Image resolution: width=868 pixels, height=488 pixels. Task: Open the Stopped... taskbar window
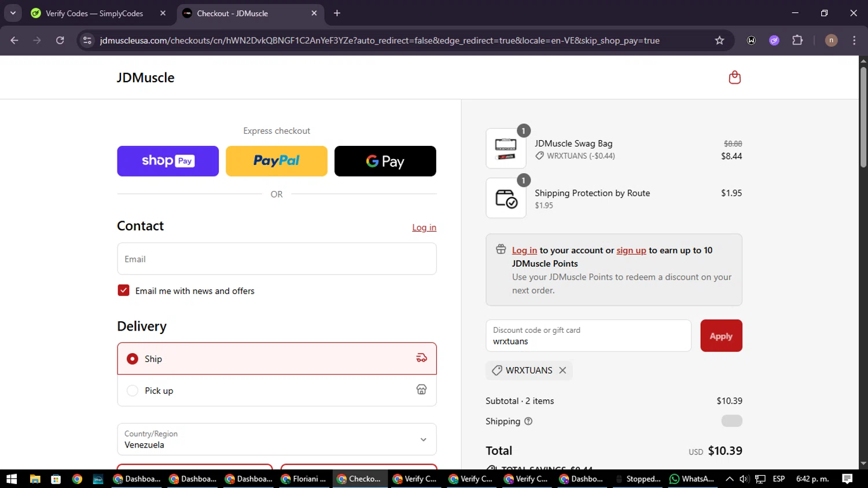coord(637,479)
